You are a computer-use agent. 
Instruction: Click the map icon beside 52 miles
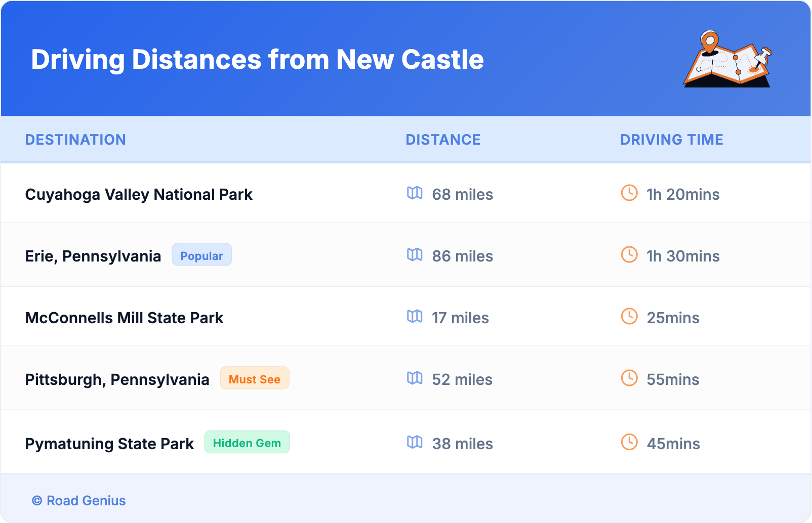[x=415, y=378]
